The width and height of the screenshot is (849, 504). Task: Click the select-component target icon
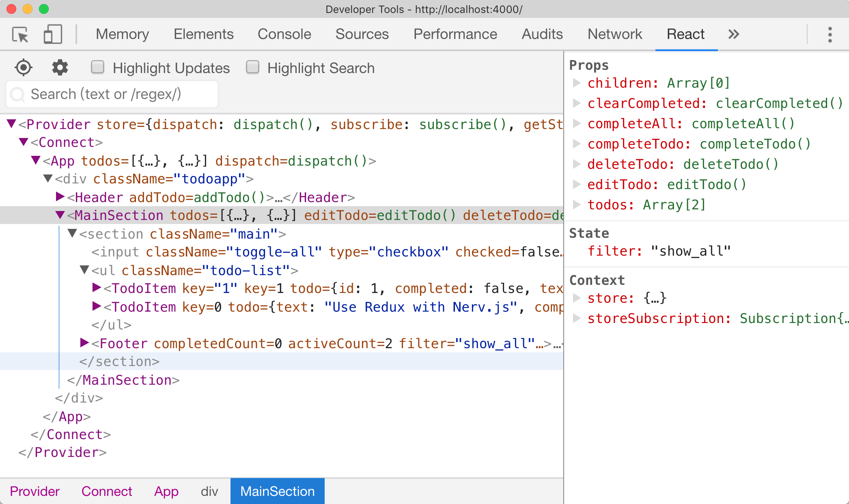click(x=24, y=67)
